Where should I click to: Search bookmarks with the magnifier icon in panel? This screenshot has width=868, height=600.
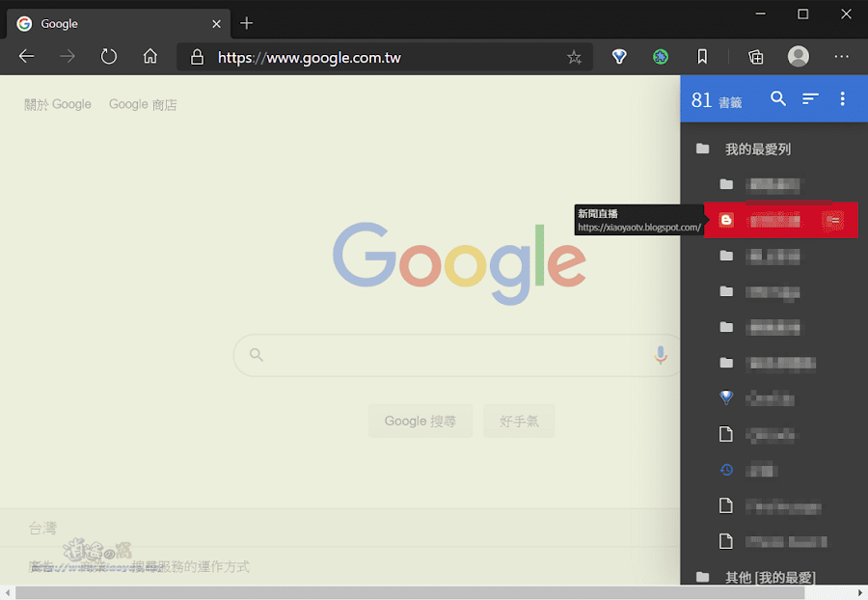[778, 98]
